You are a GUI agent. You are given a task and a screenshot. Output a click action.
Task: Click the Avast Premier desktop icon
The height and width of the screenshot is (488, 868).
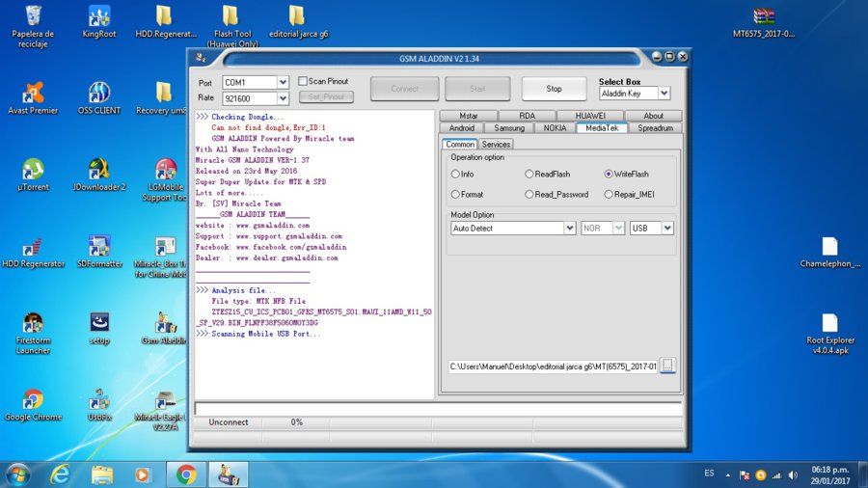(x=33, y=98)
